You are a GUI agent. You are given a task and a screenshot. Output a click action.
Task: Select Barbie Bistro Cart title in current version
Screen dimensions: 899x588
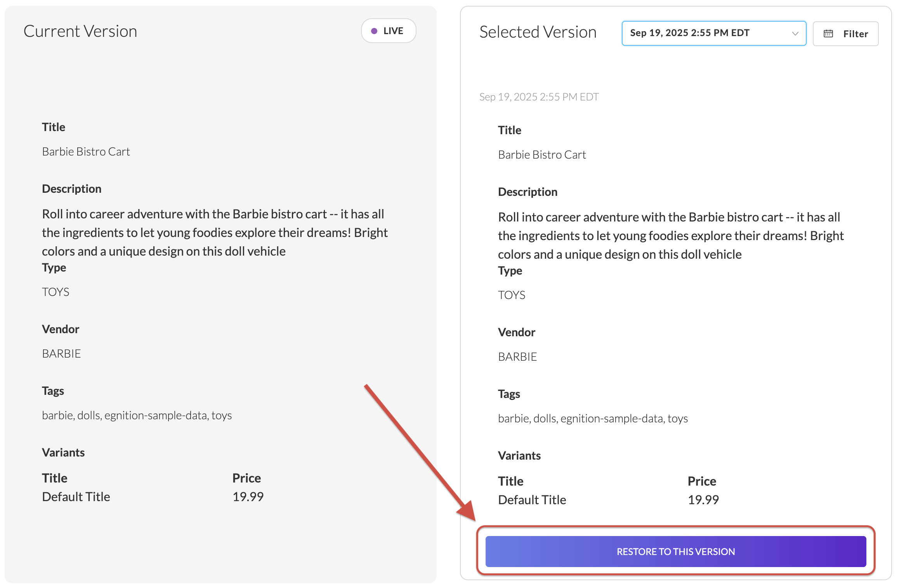point(86,152)
